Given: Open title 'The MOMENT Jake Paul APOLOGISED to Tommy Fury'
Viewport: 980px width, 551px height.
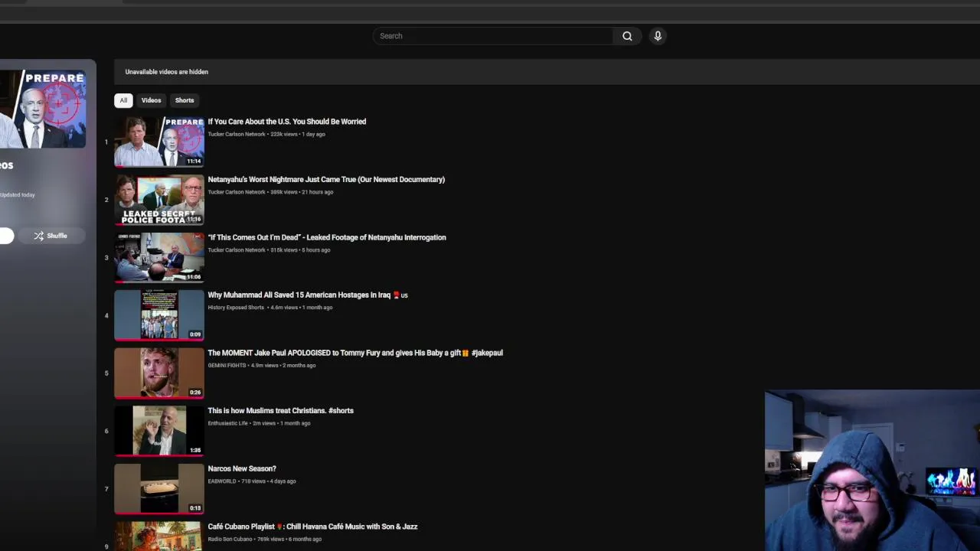Looking at the screenshot, I should [x=355, y=353].
